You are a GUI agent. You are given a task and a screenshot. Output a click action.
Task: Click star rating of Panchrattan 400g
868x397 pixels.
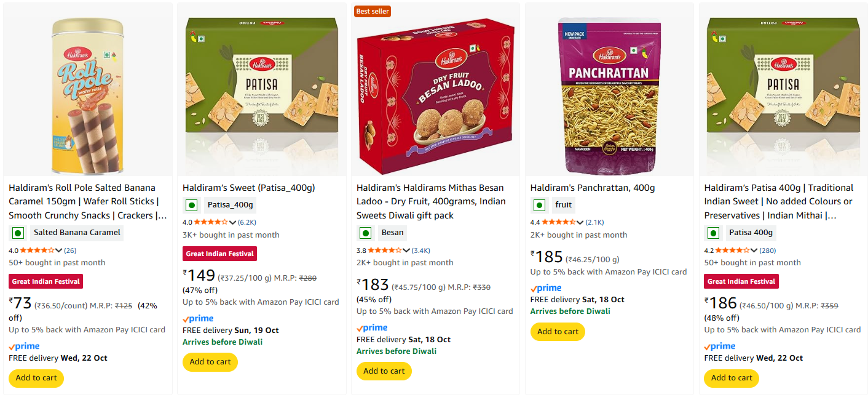click(558, 222)
